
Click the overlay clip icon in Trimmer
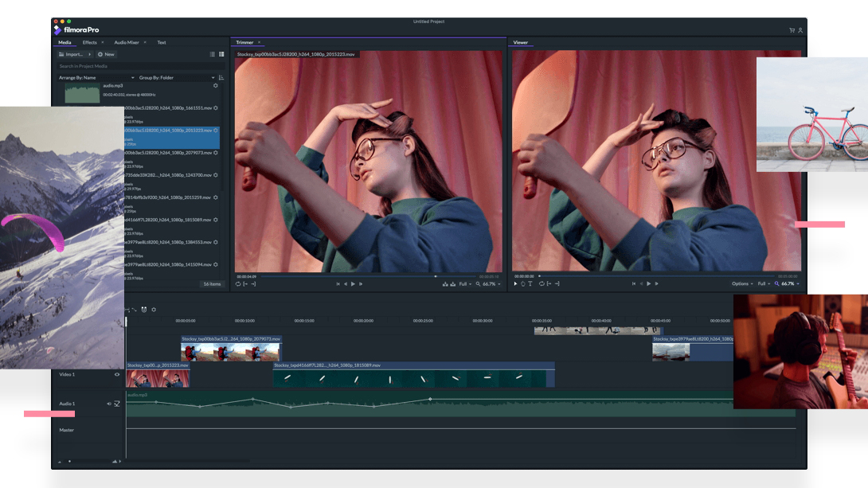pyautogui.click(x=453, y=284)
